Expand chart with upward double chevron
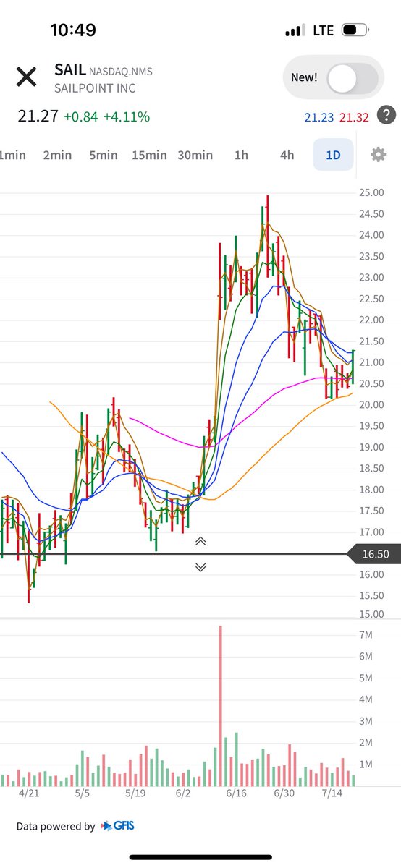401x868 pixels. pyautogui.click(x=200, y=541)
